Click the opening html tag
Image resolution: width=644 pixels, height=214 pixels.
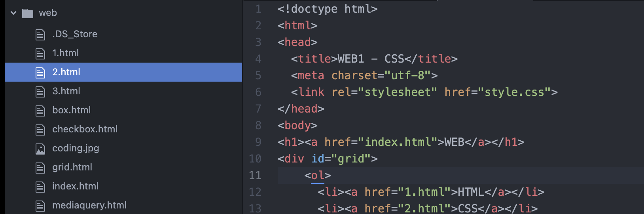click(297, 25)
